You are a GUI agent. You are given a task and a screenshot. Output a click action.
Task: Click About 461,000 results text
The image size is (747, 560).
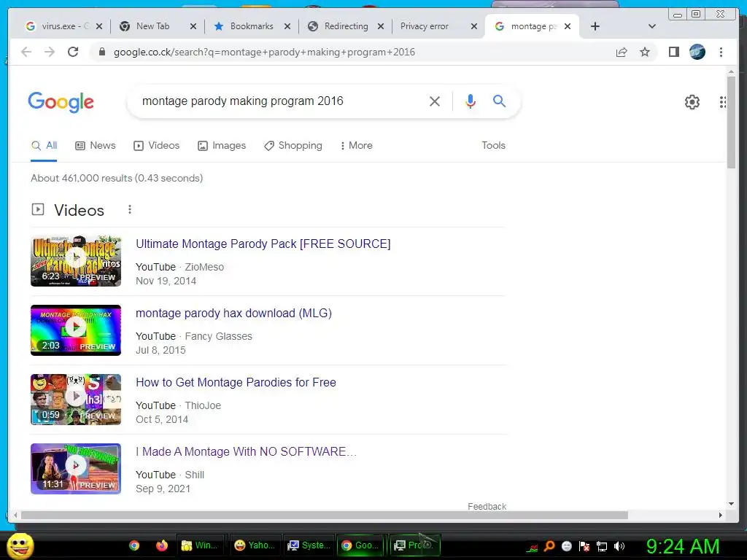tap(117, 178)
